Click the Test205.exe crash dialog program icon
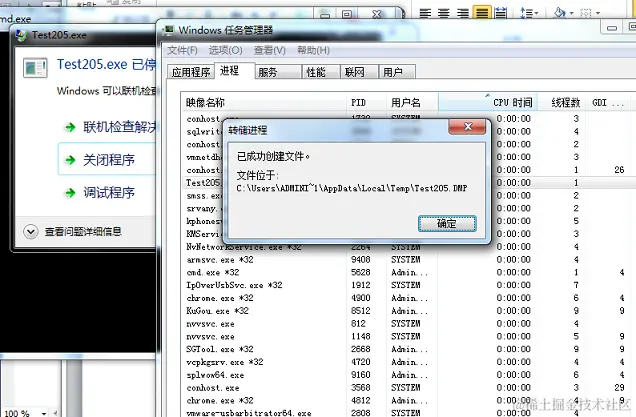Screen dimensions: 636x417 click(35, 67)
